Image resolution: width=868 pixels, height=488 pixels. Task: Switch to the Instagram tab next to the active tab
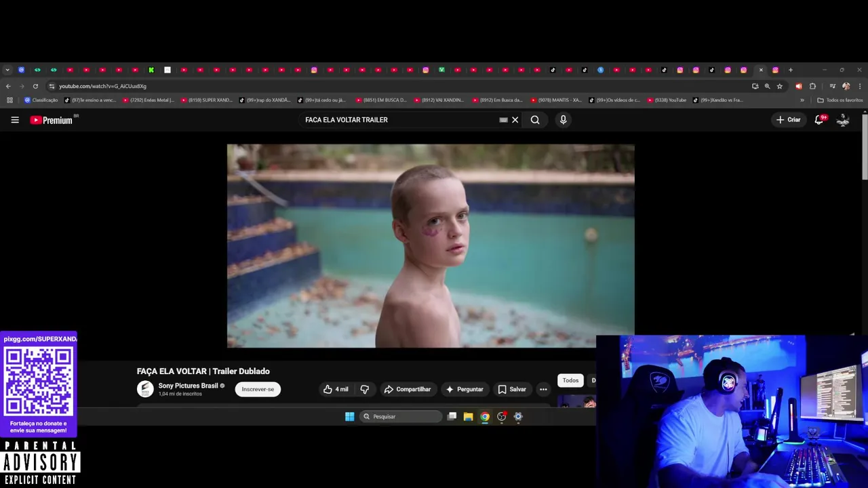pos(776,70)
